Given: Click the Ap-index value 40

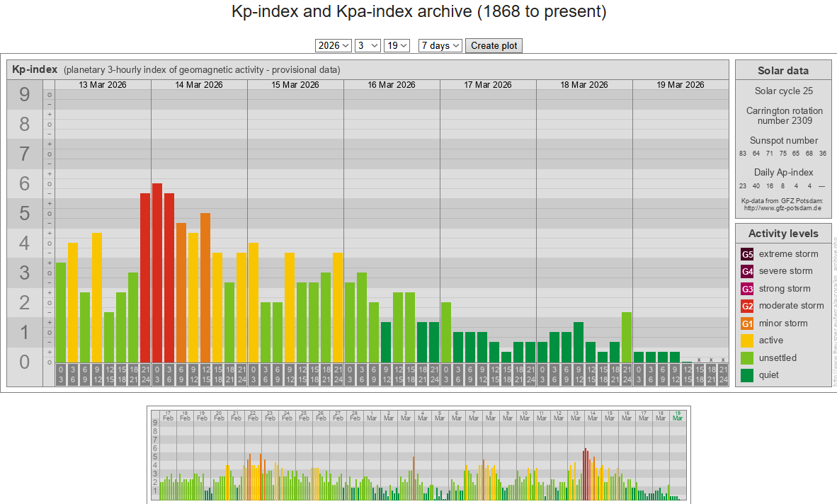Looking at the screenshot, I should 756,186.
